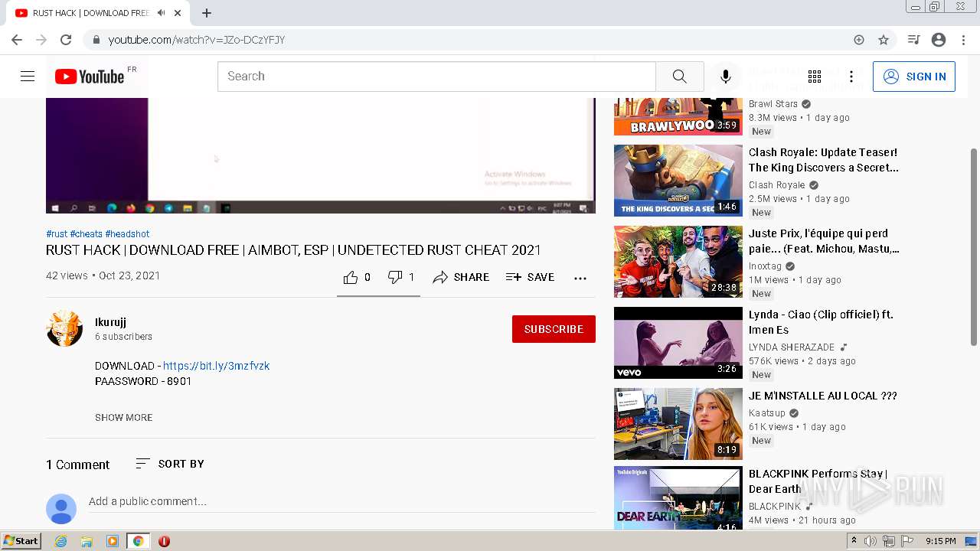Bookmark this page with star icon
The image size is (980, 551).
884,40
